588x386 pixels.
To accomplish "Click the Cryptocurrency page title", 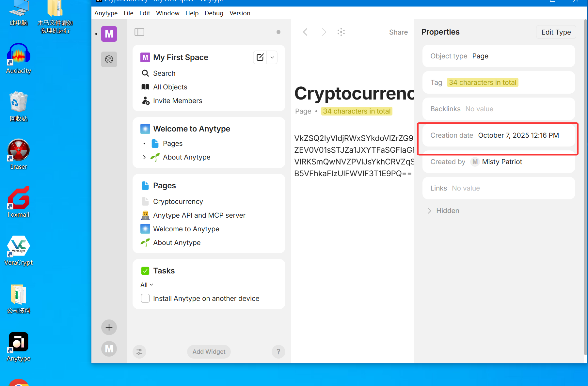I will click(x=354, y=93).
